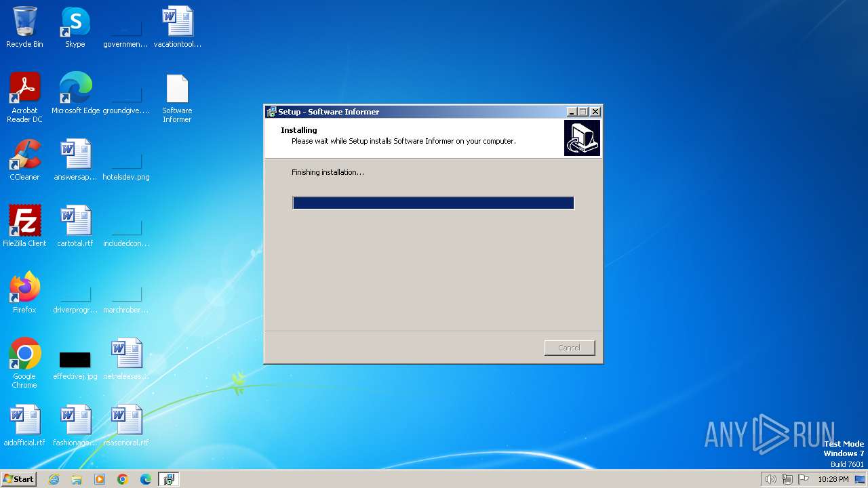Launch FileZilla Client shortcut
Image resolution: width=868 pixels, height=488 pixels.
pos(24,226)
